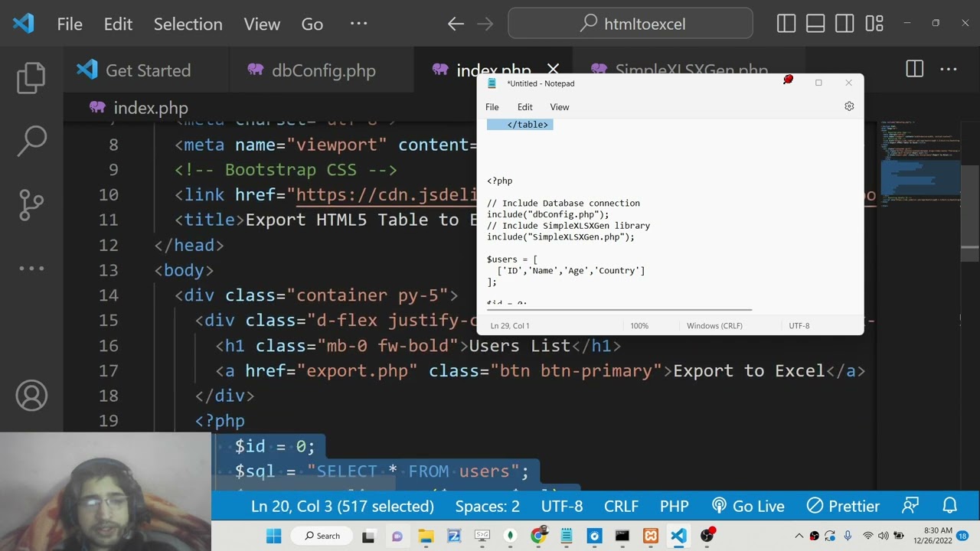
Task: Open the Selection menu
Action: click(188, 24)
